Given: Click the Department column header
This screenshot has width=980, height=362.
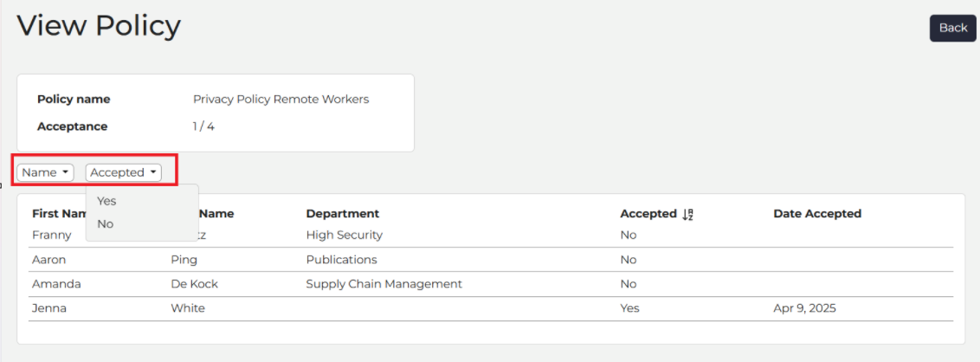Looking at the screenshot, I should pos(343,214).
